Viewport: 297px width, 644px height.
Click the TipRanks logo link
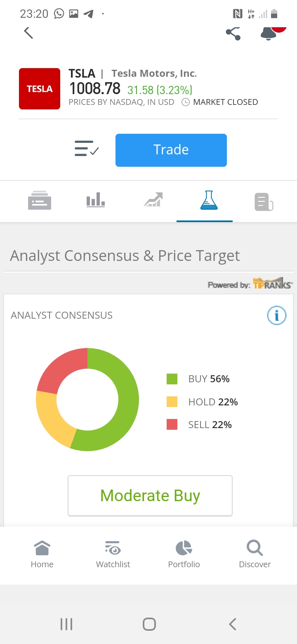tap(273, 283)
